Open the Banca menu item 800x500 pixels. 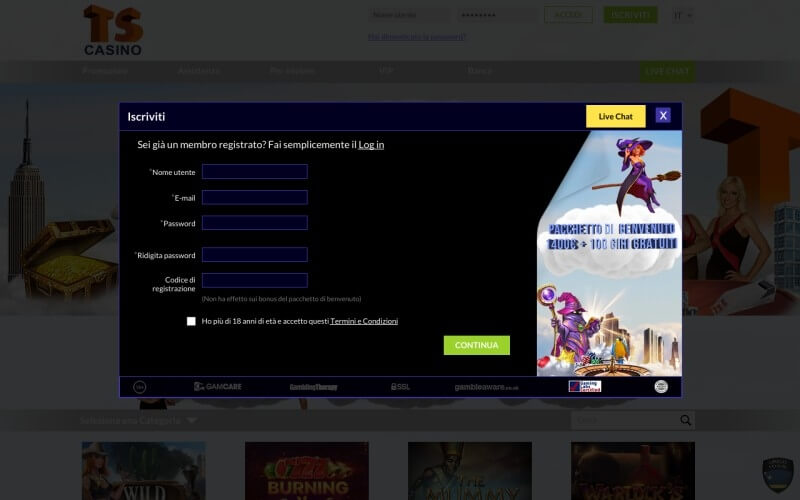tap(480, 70)
